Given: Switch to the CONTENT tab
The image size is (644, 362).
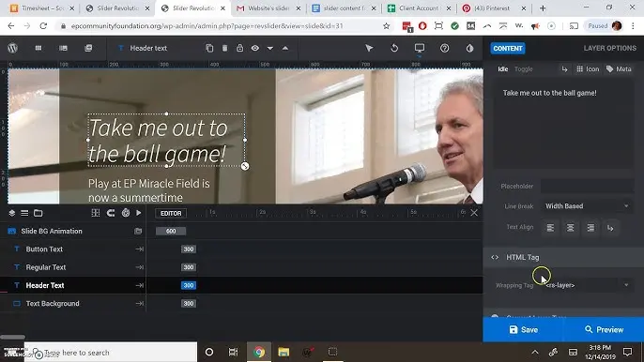Looking at the screenshot, I should point(508,48).
